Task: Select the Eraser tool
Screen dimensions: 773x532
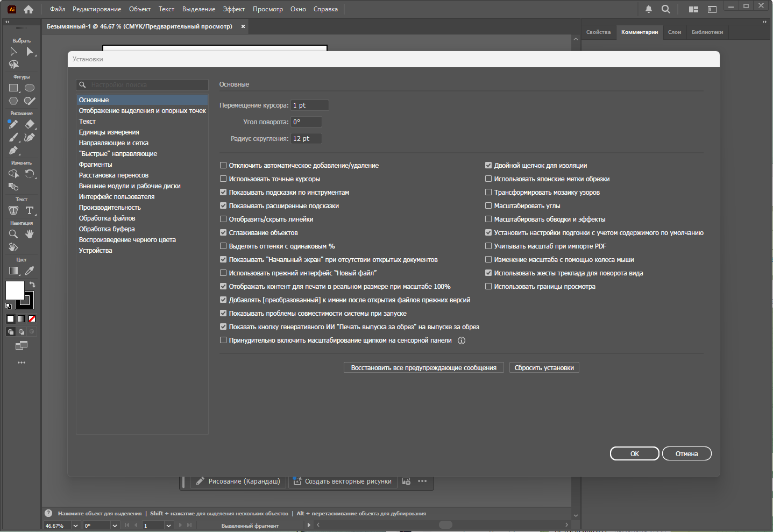Action: (30, 124)
